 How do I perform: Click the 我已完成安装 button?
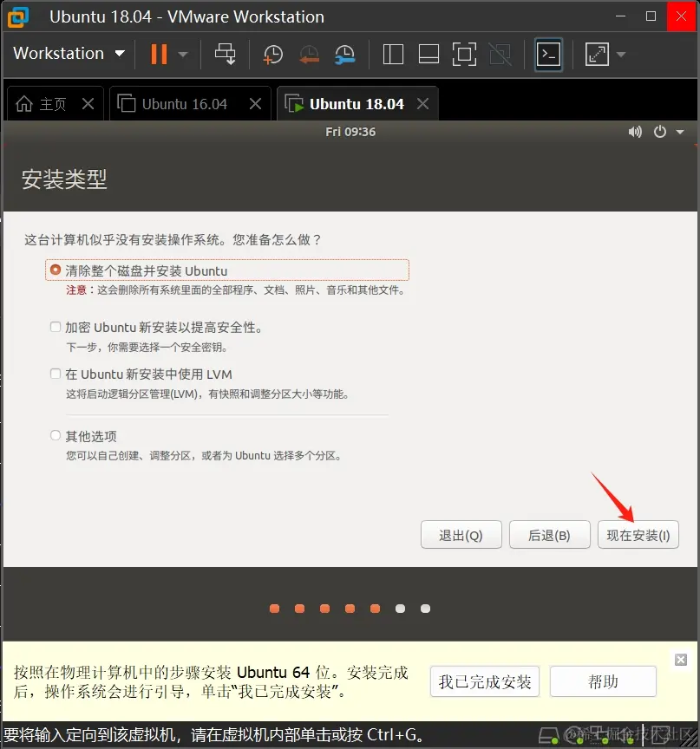(x=485, y=681)
